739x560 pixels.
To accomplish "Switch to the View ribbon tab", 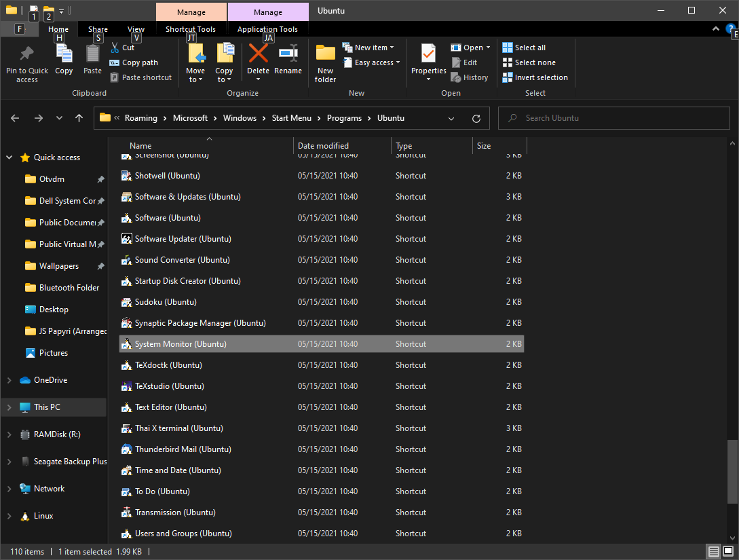I will [x=135, y=29].
